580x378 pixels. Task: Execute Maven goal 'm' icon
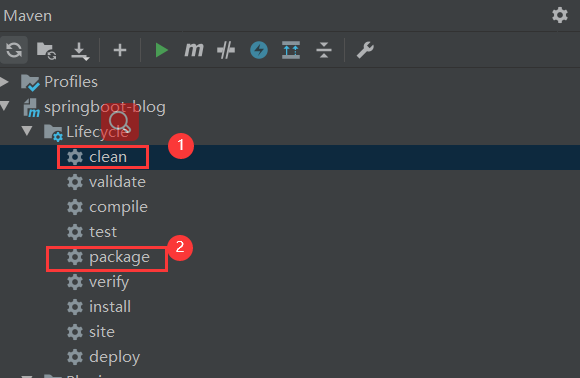click(194, 50)
